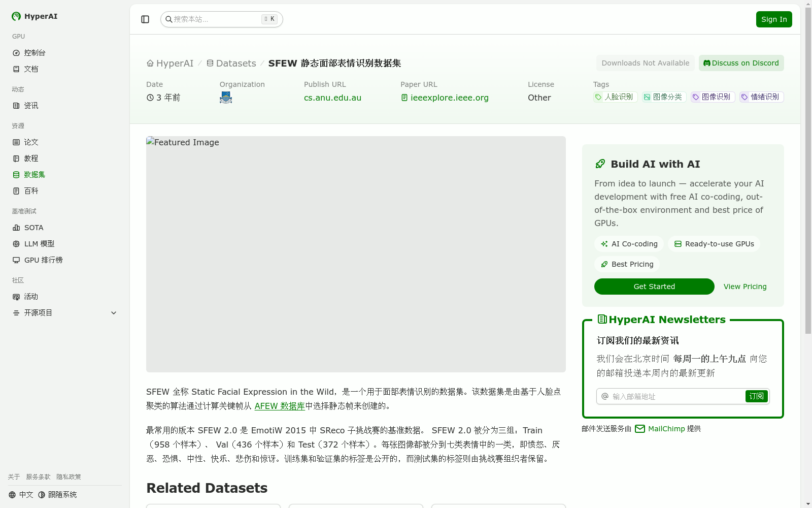Click the page vertical scrollbar thumb

[x=808, y=170]
